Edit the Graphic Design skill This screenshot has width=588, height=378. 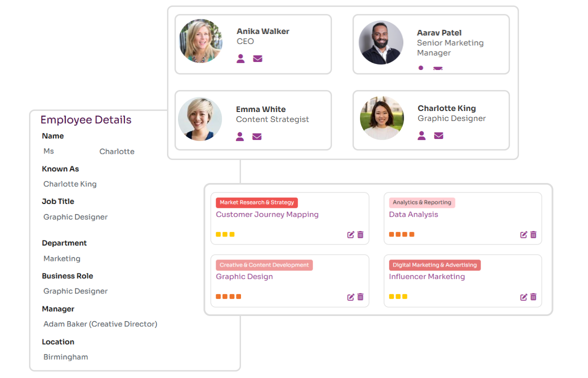click(x=350, y=297)
